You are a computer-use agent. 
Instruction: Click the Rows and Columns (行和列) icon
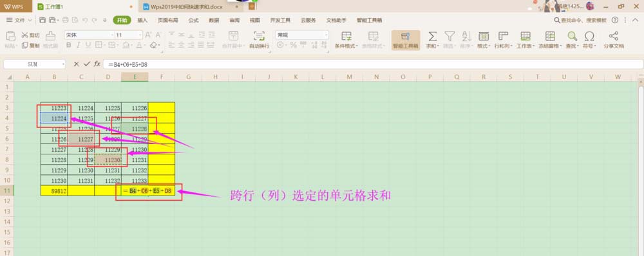[503, 36]
